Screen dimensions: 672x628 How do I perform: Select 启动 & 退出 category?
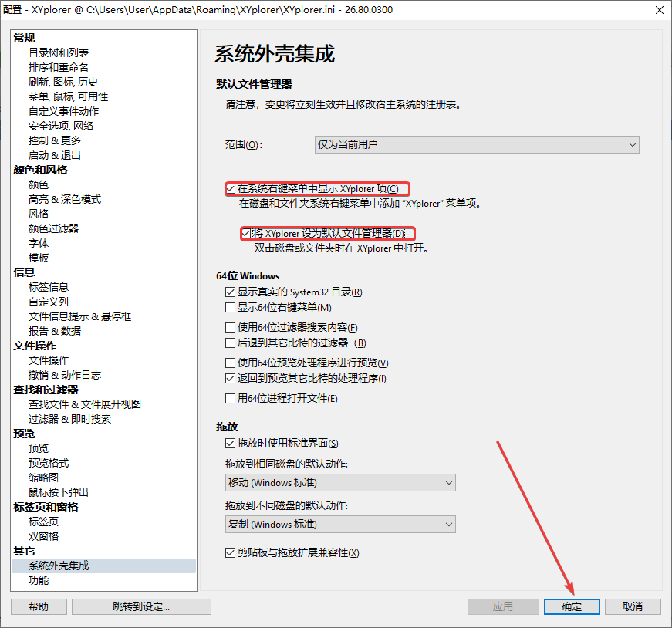[55, 155]
